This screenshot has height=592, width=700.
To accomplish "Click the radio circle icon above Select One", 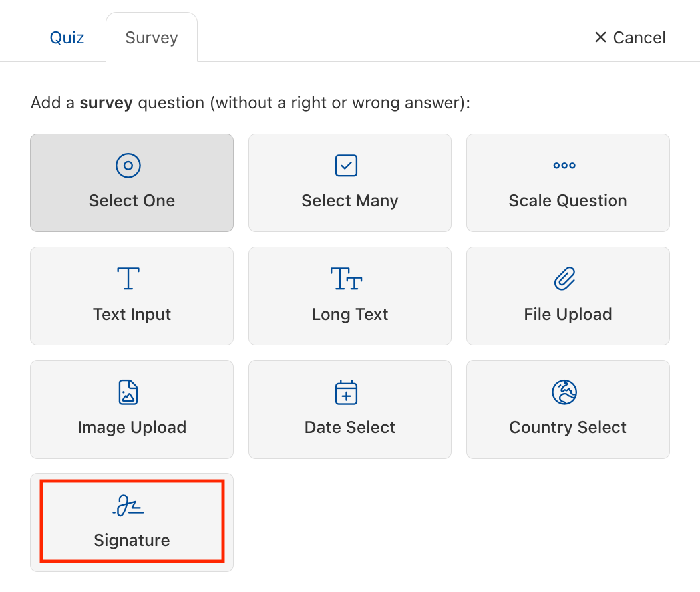I will pos(128,166).
